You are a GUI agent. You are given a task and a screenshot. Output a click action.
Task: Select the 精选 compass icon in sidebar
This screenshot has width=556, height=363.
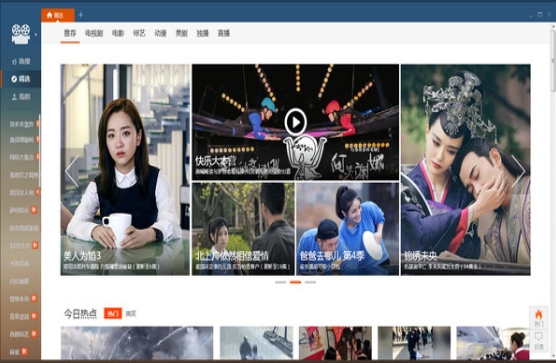click(14, 79)
